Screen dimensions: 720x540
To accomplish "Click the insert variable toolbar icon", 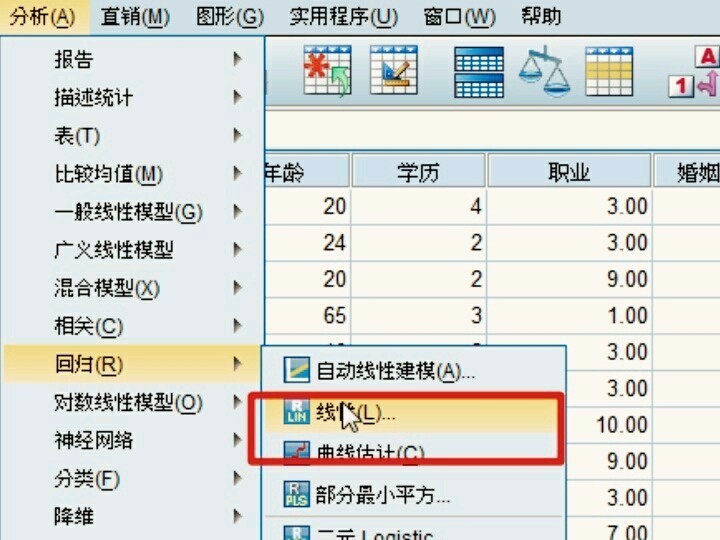I will click(394, 70).
